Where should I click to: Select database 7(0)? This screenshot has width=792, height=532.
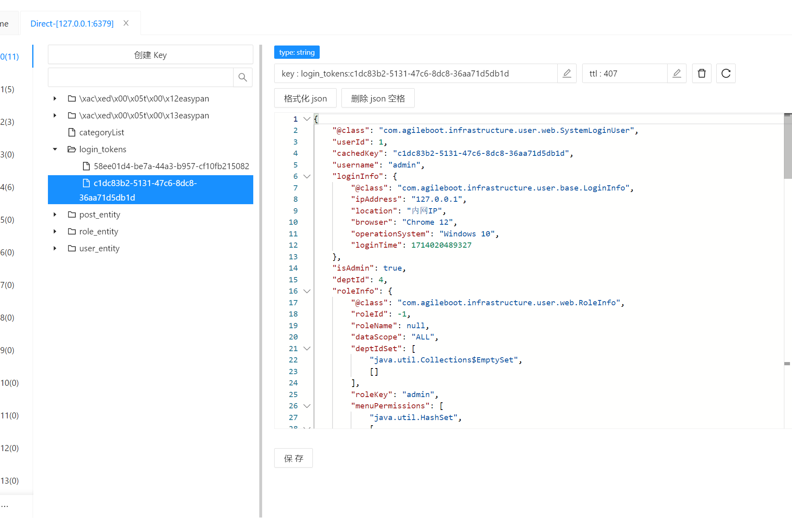pyautogui.click(x=7, y=285)
